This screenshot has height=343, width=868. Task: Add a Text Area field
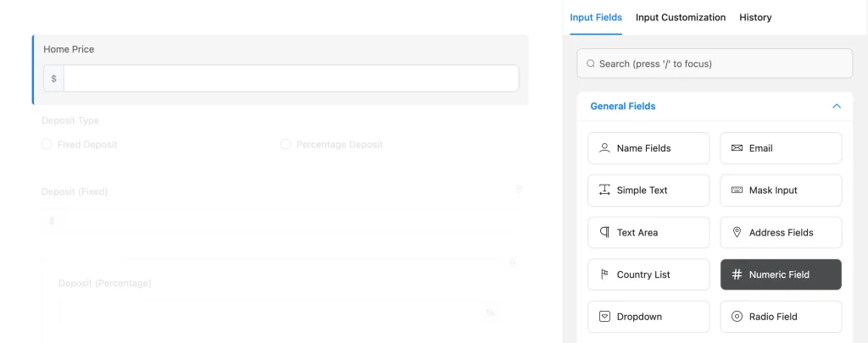[648, 232]
